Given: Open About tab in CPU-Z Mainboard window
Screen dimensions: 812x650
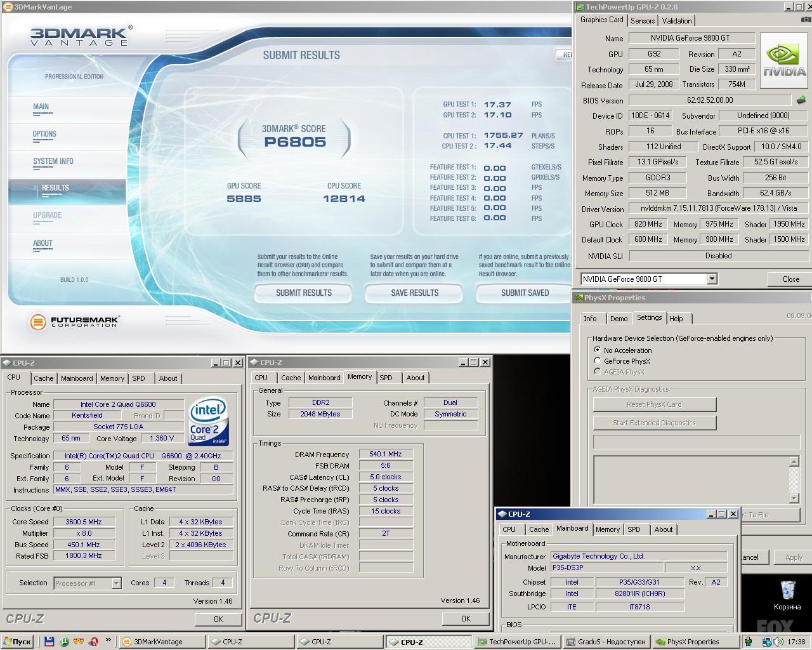Looking at the screenshot, I should [664, 529].
